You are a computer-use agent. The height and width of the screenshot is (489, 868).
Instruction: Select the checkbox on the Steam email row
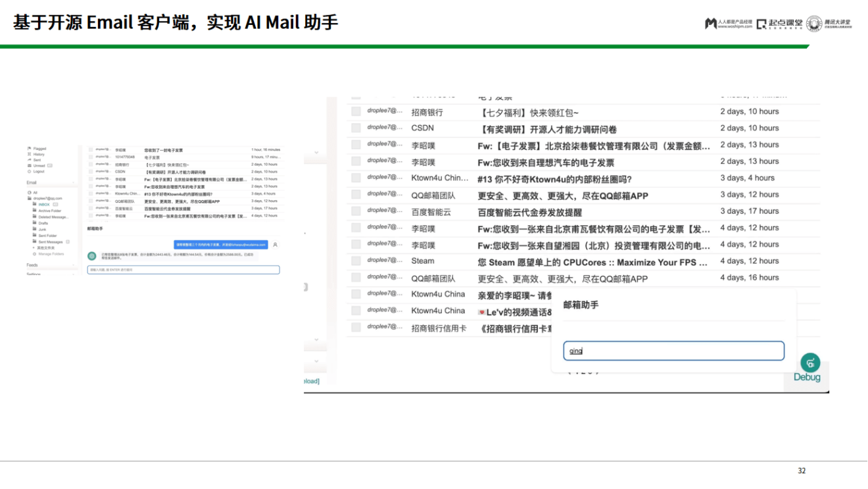(x=355, y=261)
